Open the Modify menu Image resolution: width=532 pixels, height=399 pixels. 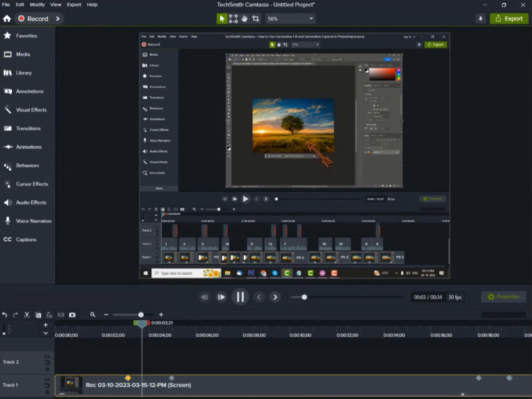tap(37, 4)
